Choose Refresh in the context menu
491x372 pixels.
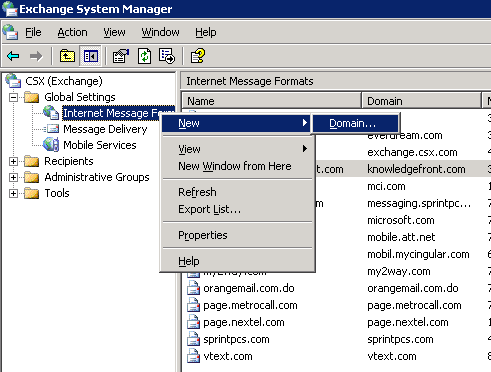click(237, 192)
